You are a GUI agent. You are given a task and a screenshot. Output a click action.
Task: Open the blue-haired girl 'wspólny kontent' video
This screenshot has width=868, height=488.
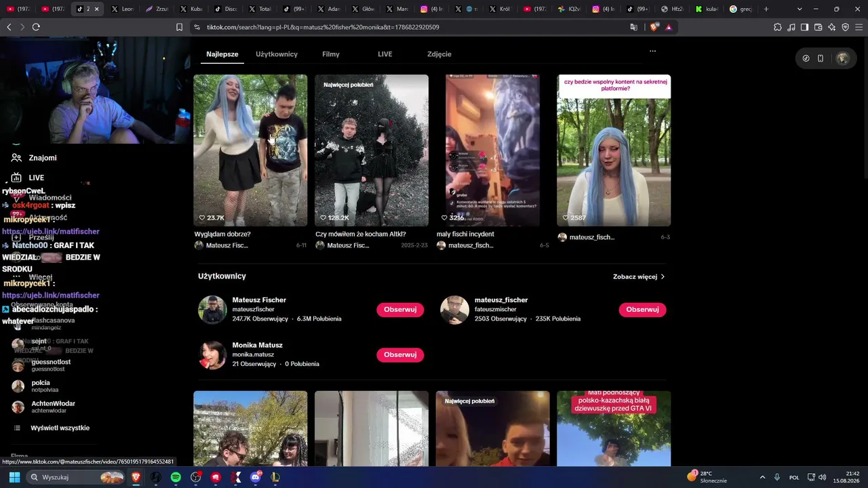pos(614,150)
